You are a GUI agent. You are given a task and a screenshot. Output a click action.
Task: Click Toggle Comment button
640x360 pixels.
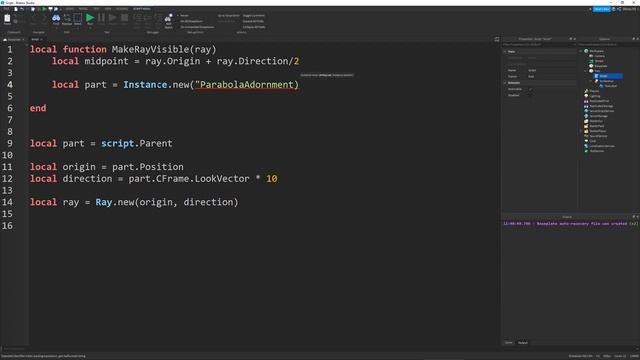click(253, 16)
